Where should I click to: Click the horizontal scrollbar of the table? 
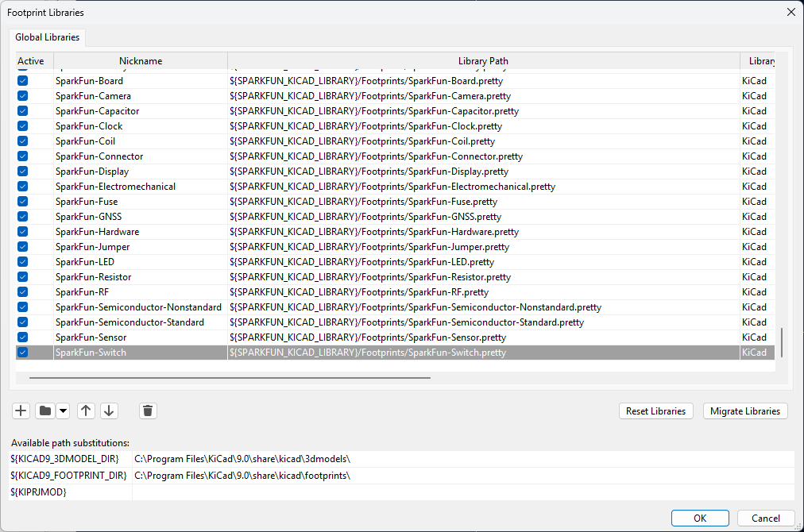[230, 378]
